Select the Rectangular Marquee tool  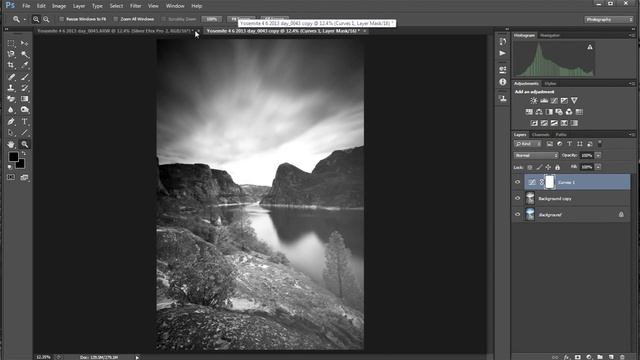click(11, 43)
